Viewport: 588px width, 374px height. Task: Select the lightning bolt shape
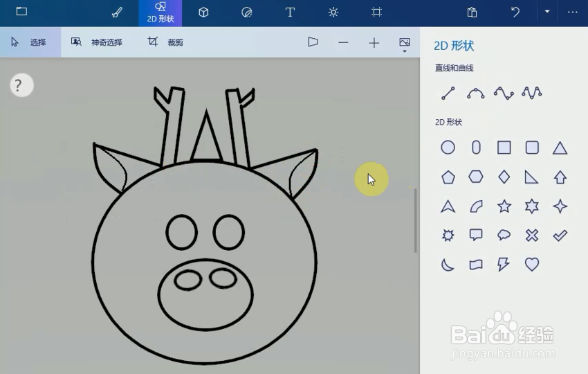tap(503, 265)
